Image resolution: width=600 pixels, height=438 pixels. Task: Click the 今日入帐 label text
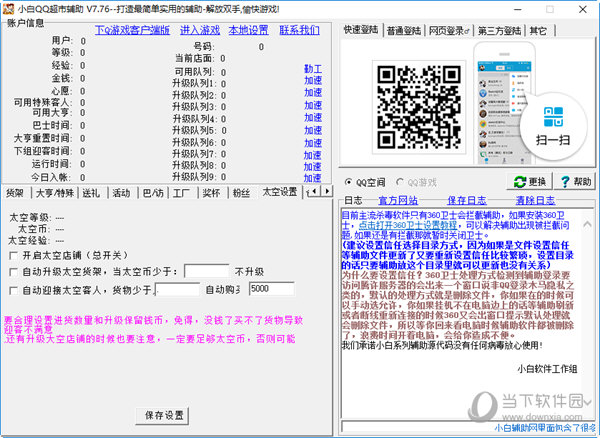(51, 177)
